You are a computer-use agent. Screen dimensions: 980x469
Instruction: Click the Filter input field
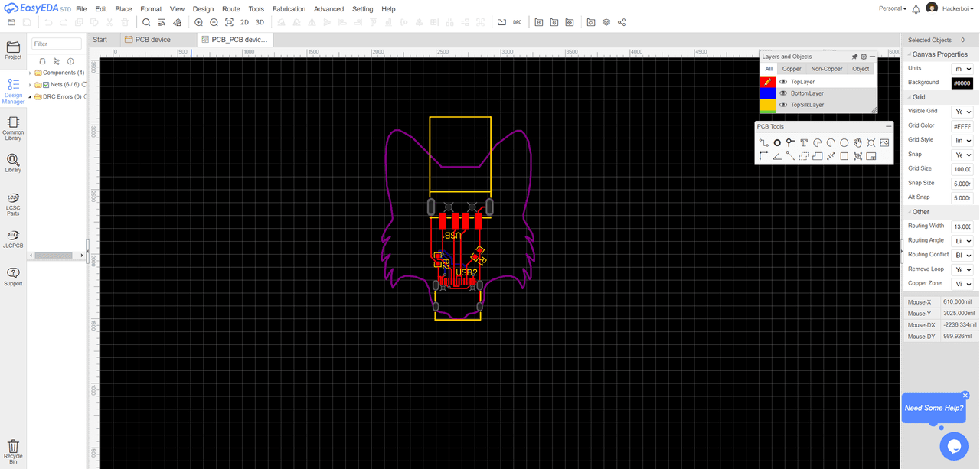[x=57, y=44]
